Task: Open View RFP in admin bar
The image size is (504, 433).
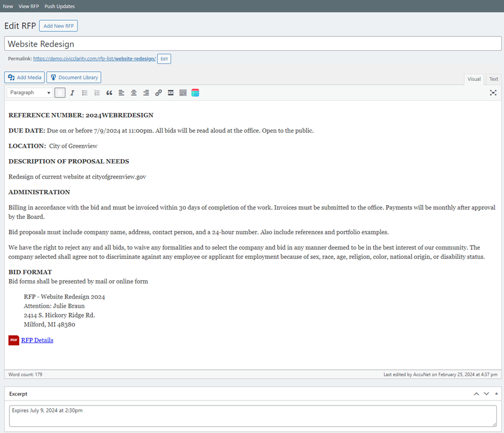Action: pyautogui.click(x=29, y=6)
